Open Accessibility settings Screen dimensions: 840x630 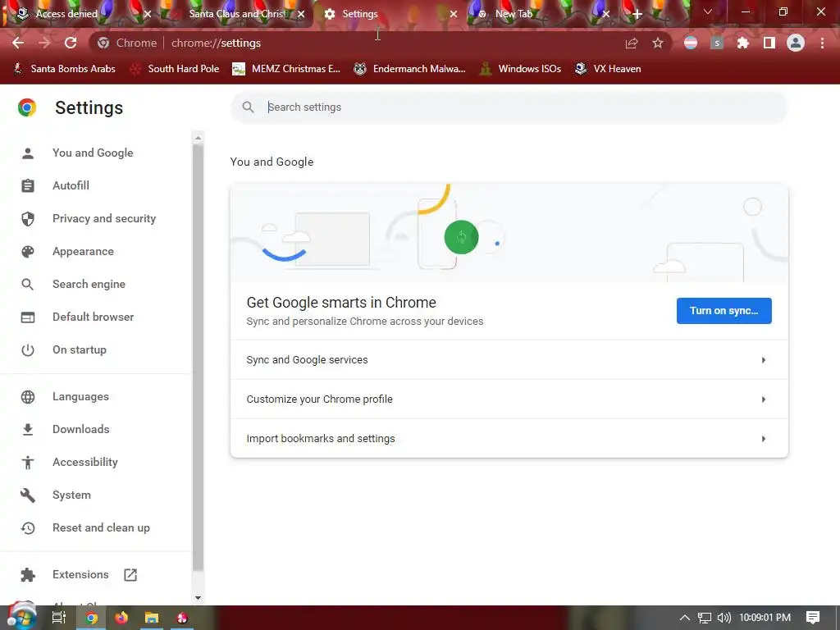click(84, 462)
